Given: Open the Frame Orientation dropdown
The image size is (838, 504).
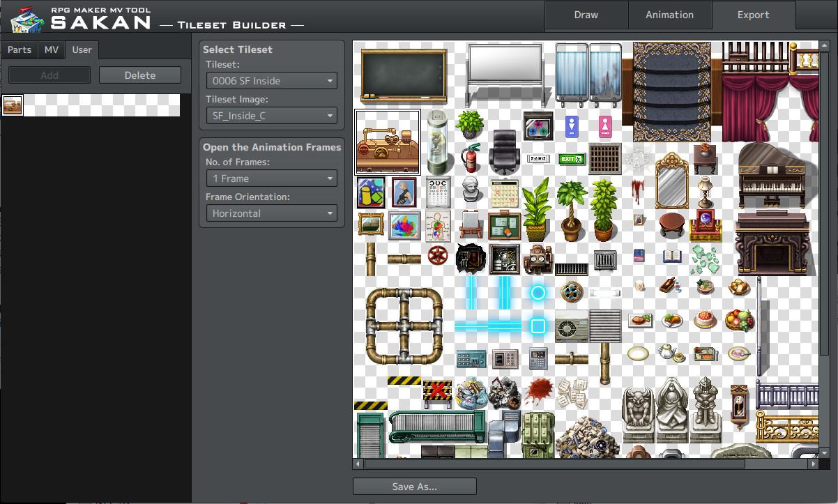Looking at the screenshot, I should click(271, 213).
